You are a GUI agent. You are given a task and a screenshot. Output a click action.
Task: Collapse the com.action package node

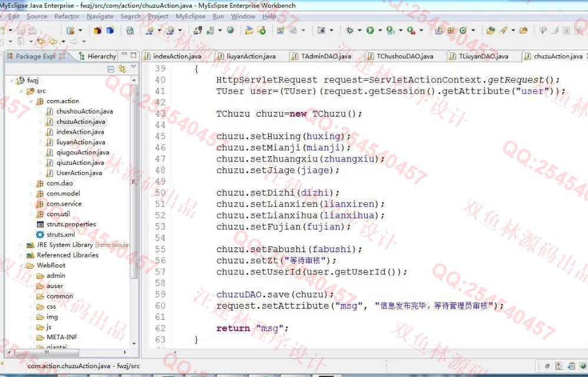31,101
